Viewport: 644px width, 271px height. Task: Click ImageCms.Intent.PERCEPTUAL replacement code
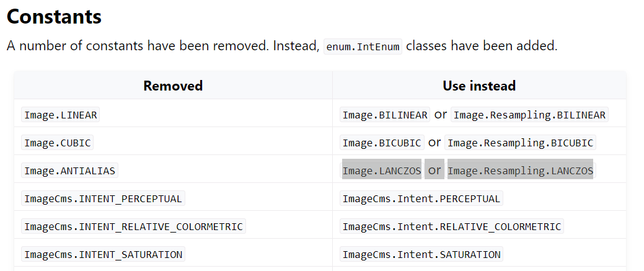tap(421, 198)
